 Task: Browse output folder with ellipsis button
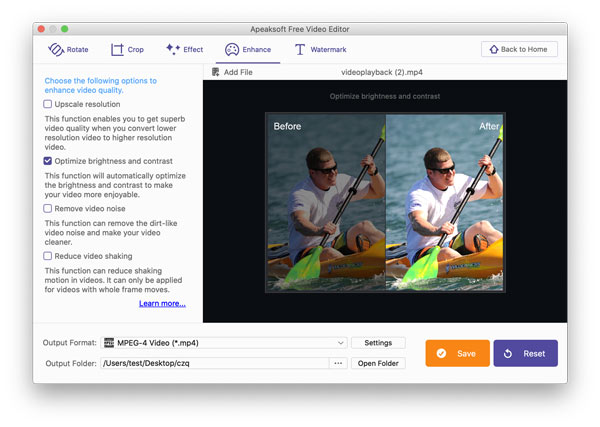(x=338, y=363)
